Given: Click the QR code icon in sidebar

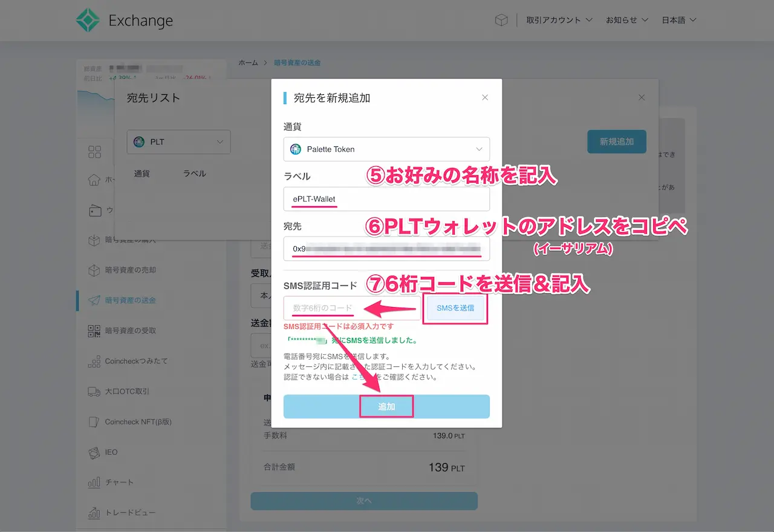Looking at the screenshot, I should 94,331.
